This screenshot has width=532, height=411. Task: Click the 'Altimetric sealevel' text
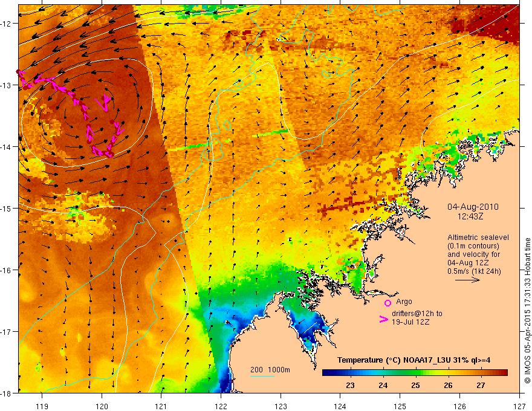coord(478,238)
